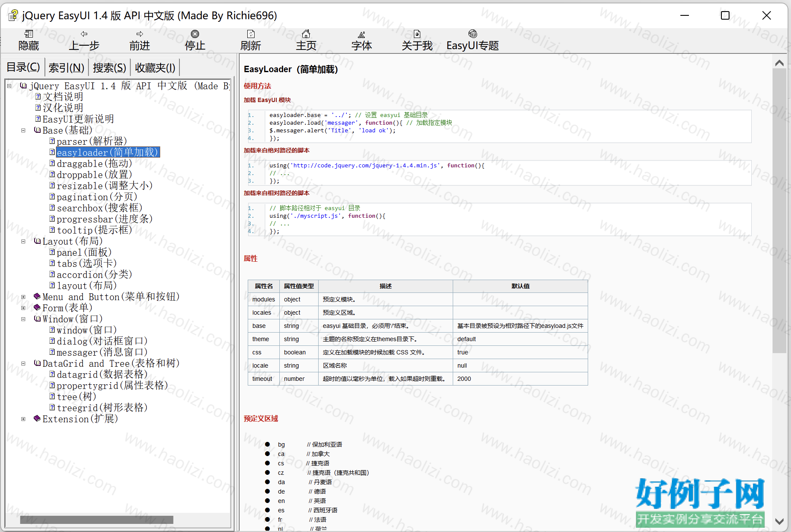The width and height of the screenshot is (791, 532).
Task: Open the window(窗口) child topic
Action: pos(87,330)
